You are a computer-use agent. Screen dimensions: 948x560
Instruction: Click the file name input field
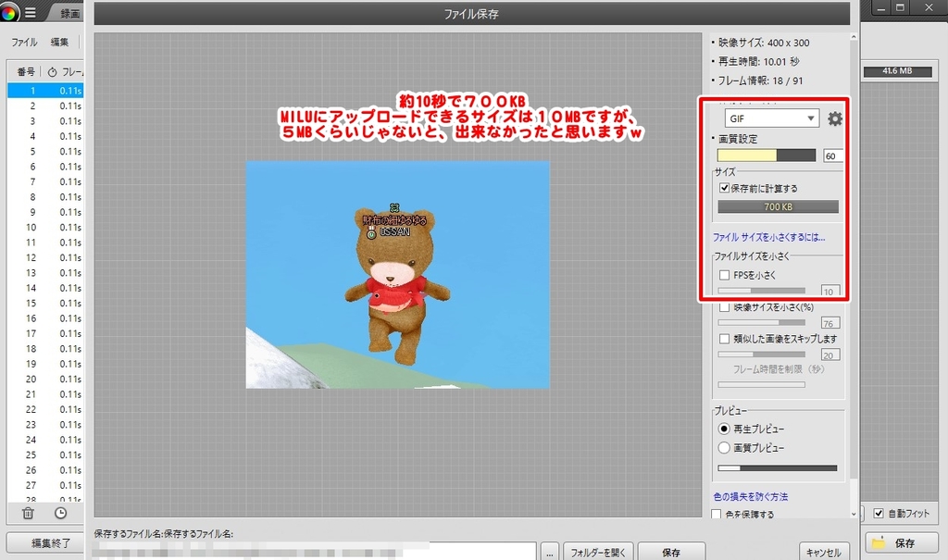[315, 552]
